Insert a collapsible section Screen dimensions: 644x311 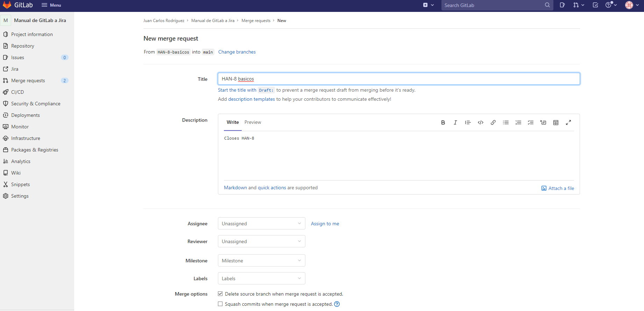click(x=543, y=122)
